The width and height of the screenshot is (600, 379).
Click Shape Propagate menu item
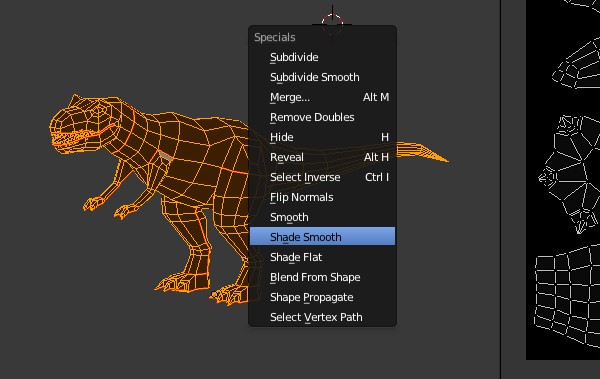pyautogui.click(x=322, y=297)
